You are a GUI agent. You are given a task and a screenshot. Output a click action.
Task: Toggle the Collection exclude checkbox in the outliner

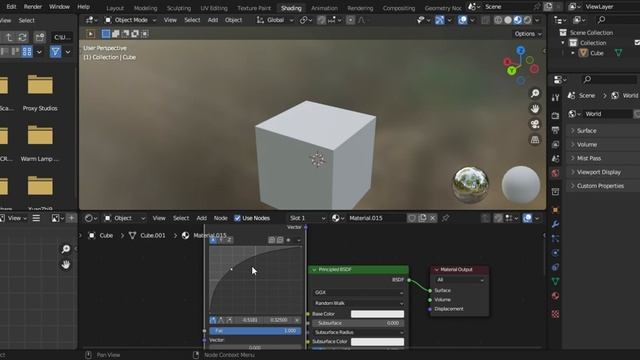pos(637,42)
